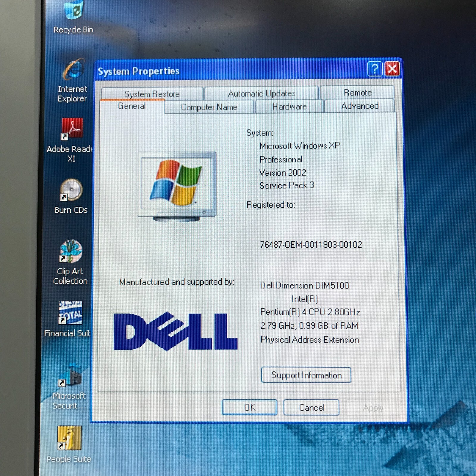This screenshot has height=476, width=476.
Task: Select the Financial Suite desktop icon
Action: [x=68, y=319]
